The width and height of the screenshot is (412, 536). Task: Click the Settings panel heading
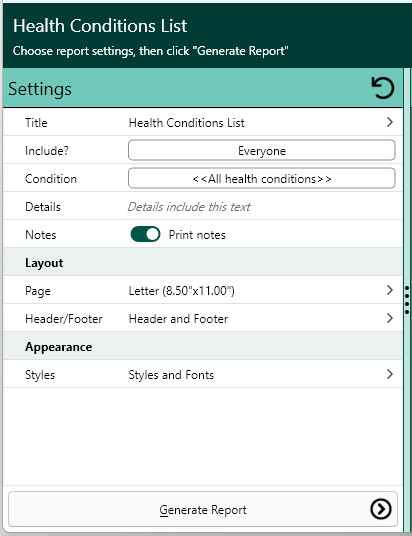(40, 89)
